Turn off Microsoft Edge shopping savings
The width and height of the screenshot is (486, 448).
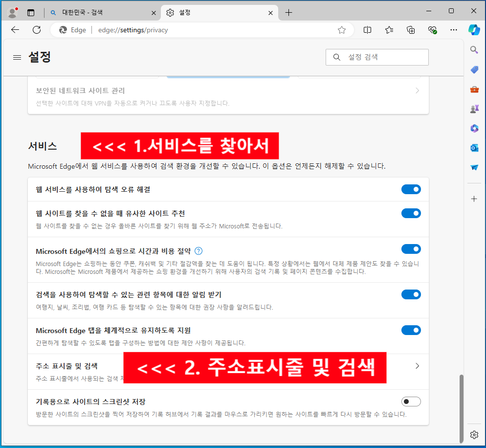tap(411, 249)
